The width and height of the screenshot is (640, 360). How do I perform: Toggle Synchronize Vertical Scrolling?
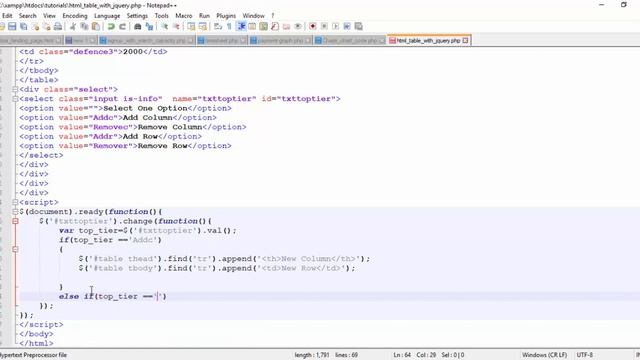coord(191,27)
